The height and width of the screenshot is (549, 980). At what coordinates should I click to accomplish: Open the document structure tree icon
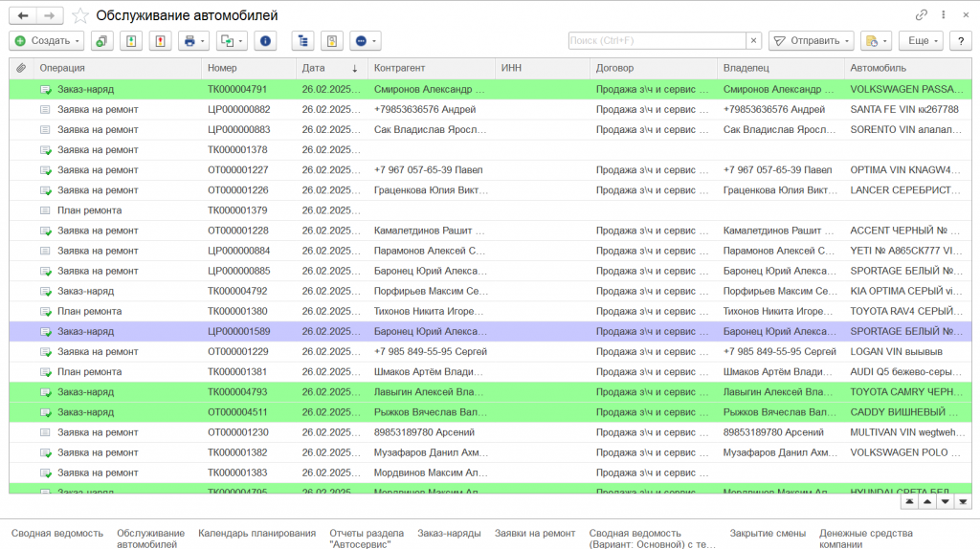click(304, 41)
